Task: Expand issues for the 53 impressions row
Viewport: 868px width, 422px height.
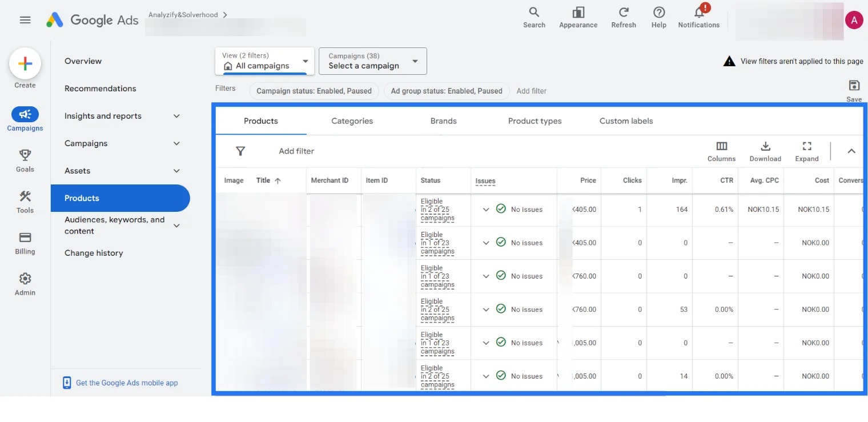Action: click(x=486, y=310)
